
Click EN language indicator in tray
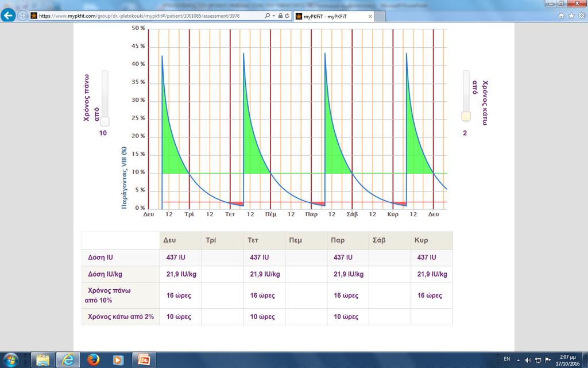[x=506, y=359]
